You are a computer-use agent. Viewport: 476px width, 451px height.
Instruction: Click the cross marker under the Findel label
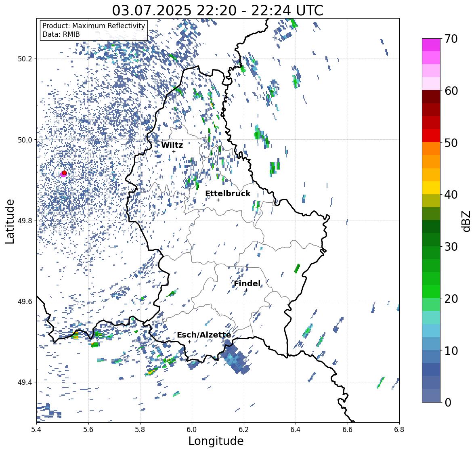[x=247, y=290]
